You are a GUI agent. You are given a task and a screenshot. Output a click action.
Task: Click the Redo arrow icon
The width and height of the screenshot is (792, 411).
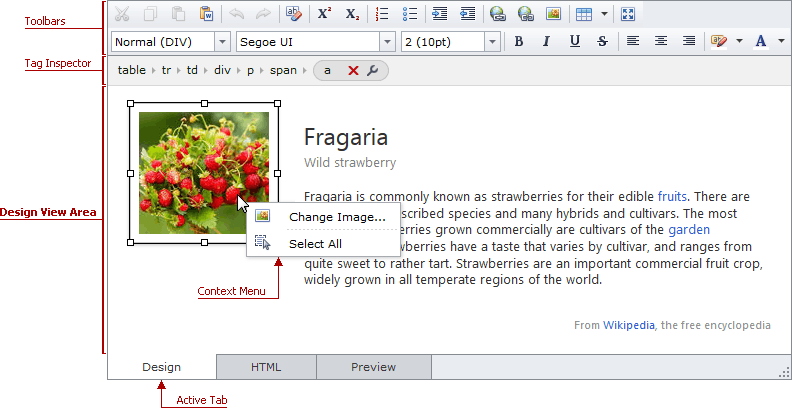point(263,14)
